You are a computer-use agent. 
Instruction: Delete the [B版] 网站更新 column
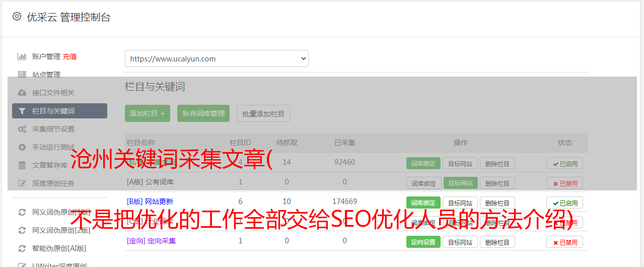click(x=497, y=203)
